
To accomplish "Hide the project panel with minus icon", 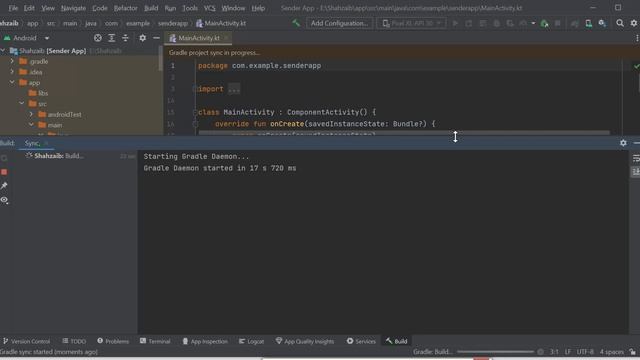I will point(156,38).
